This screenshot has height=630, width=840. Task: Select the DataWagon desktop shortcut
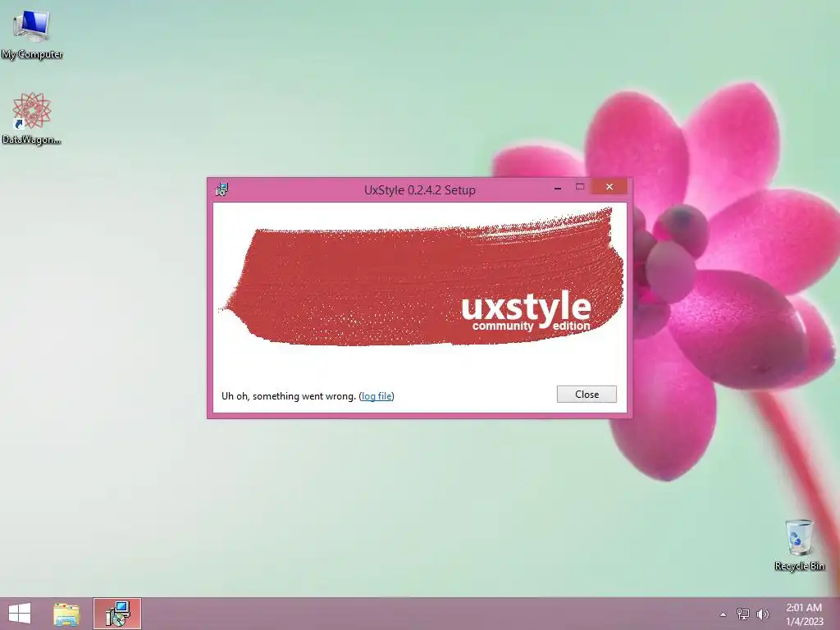click(x=32, y=118)
